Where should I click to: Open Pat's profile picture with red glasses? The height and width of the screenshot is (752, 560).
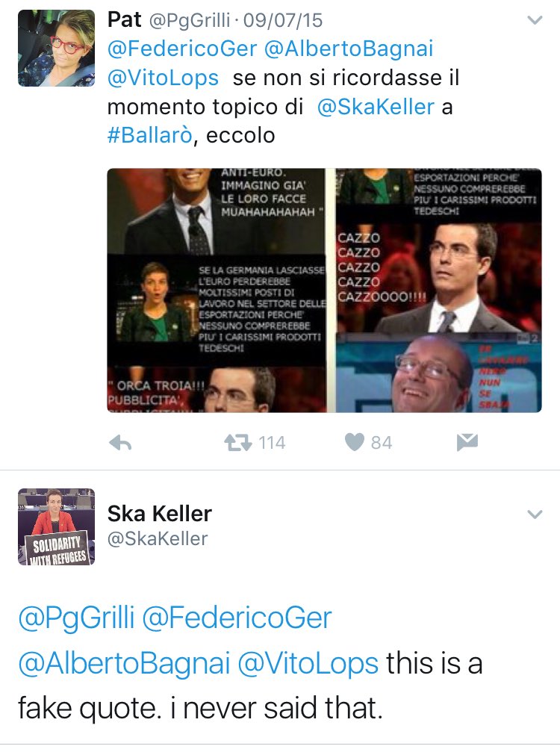pos(56,48)
